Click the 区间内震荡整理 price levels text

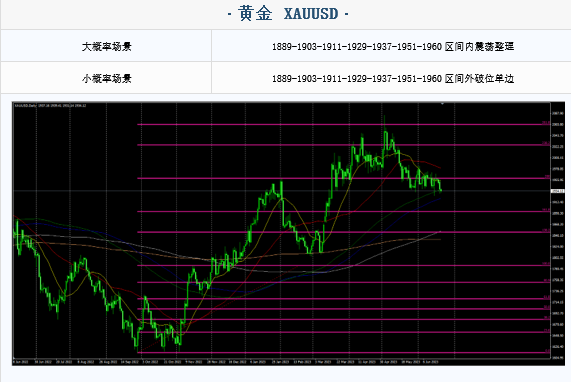pos(393,47)
